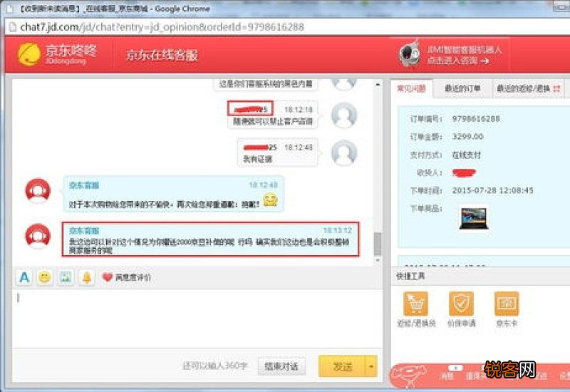Open the satisfaction rating heart

coord(108,277)
